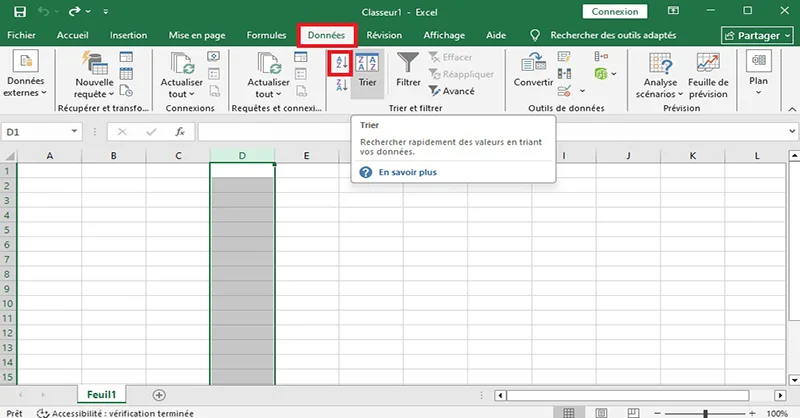Screen dimensions: 800x418
Task: Expand the Plan dropdown
Action: [758, 75]
